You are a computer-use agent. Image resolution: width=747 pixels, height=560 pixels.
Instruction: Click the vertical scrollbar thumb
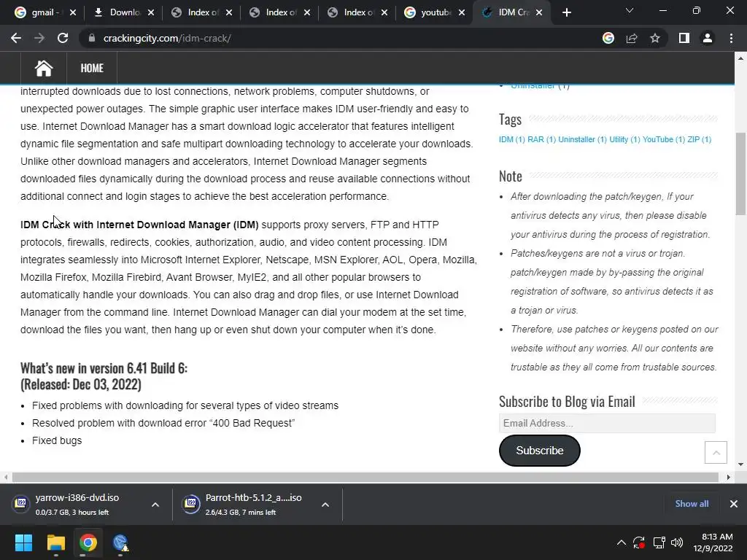740,174
